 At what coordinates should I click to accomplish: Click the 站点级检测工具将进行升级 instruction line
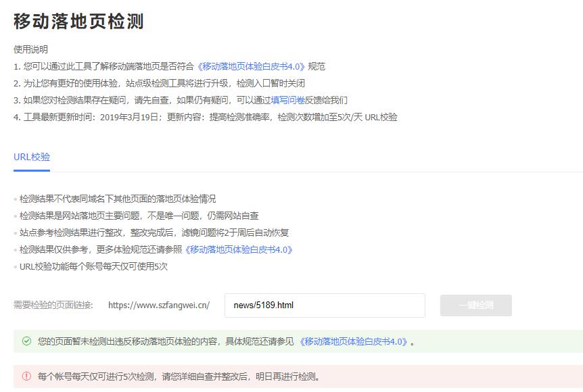pos(159,83)
